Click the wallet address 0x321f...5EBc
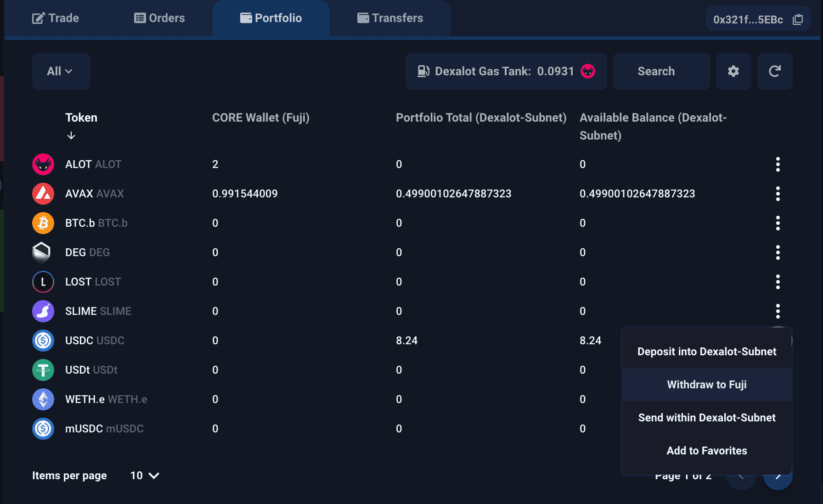This screenshot has height=504, width=823. click(x=748, y=20)
